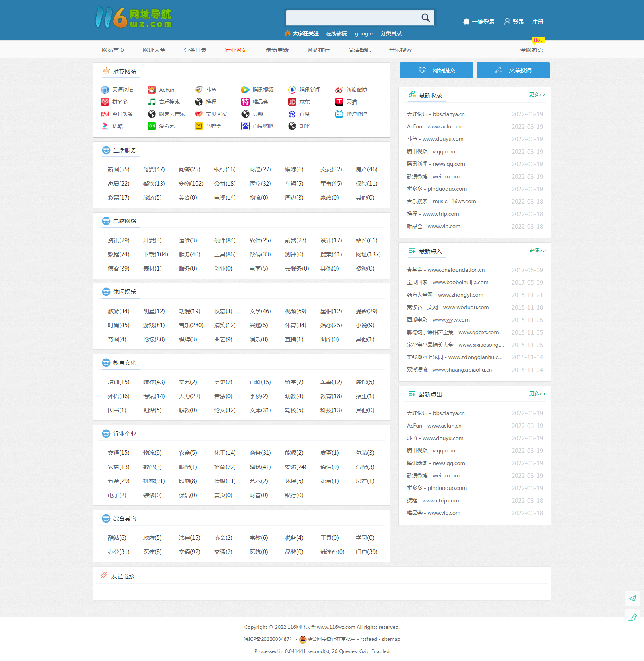644x661 pixels.
Task: Expand 更多 in 最新点出 panel
Action: tap(537, 394)
